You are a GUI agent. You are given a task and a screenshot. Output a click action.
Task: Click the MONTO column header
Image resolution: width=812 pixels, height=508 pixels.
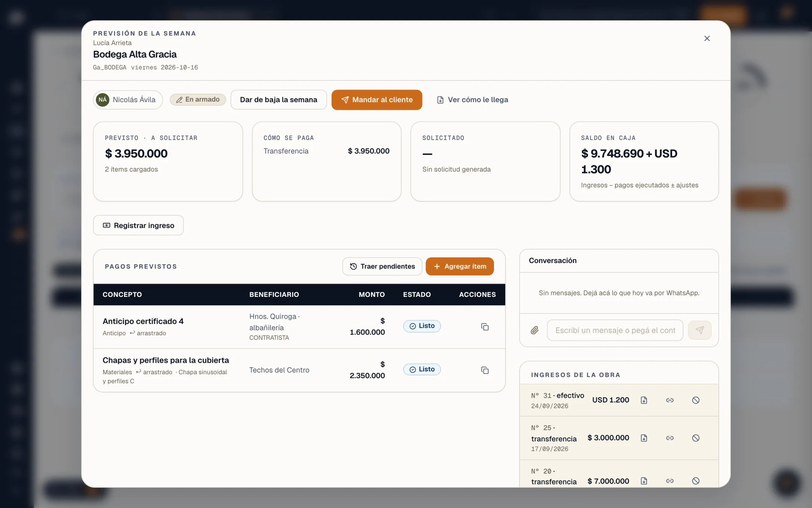click(x=371, y=295)
